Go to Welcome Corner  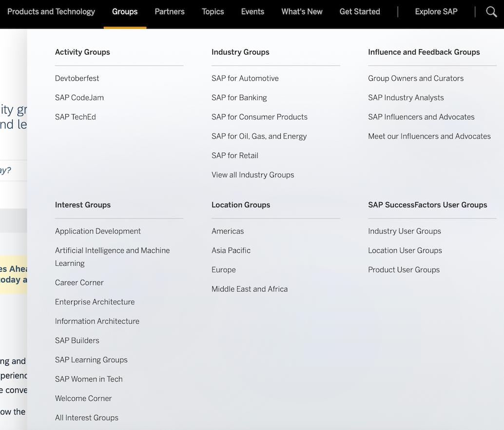pyautogui.click(x=83, y=398)
